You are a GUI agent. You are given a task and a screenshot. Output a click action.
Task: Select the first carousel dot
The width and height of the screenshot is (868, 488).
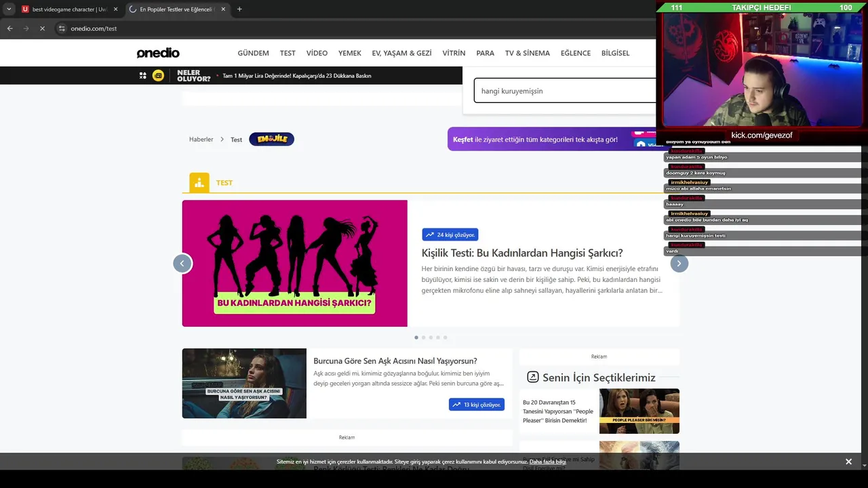416,337
